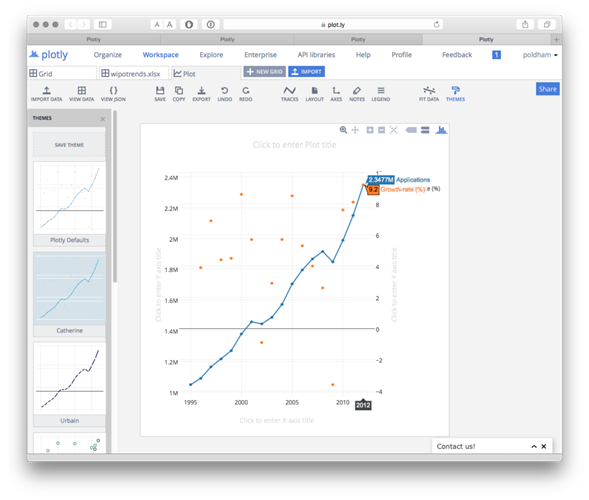The height and width of the screenshot is (500, 589).
Task: Click the plot.ly browser address bar
Action: 333,24
